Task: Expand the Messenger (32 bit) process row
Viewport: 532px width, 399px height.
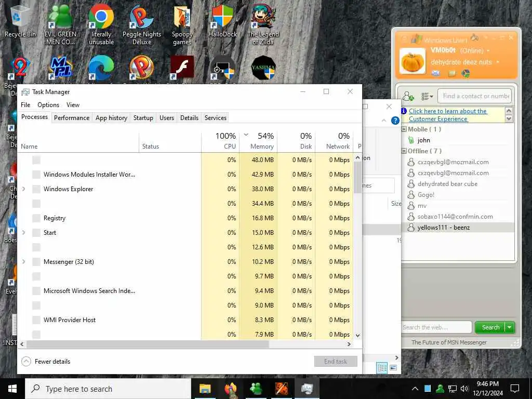Action: 24,262
